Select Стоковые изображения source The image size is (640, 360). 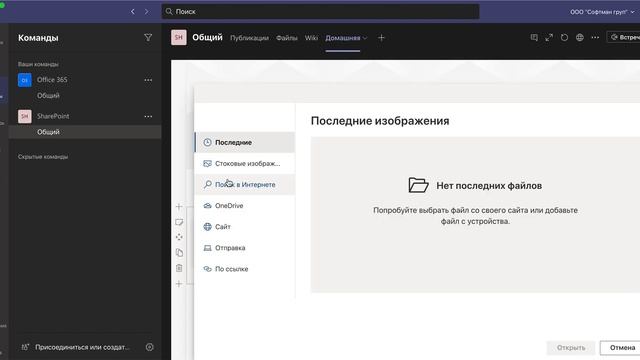point(244,164)
